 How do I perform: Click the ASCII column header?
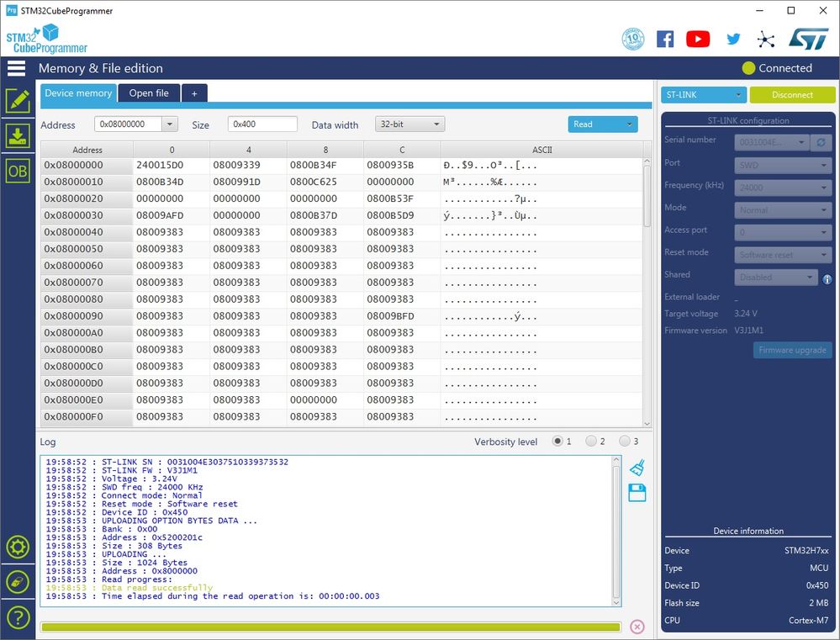542,150
